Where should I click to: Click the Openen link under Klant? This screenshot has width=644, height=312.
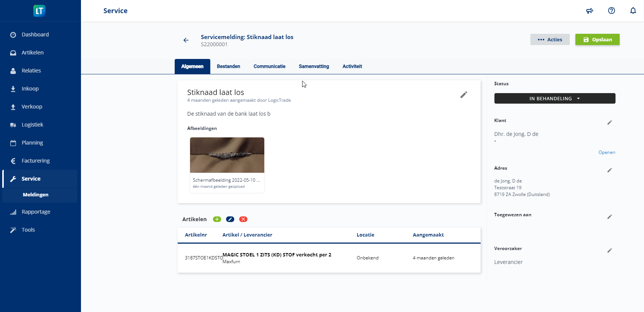(x=607, y=152)
